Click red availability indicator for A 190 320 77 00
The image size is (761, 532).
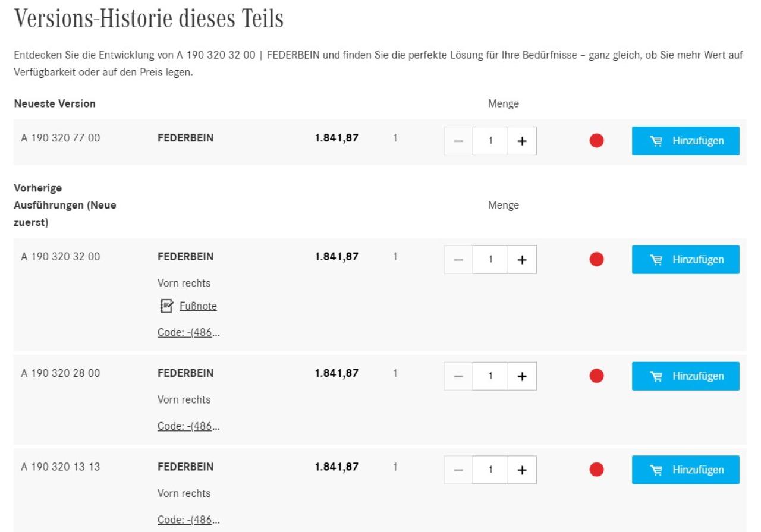(596, 141)
